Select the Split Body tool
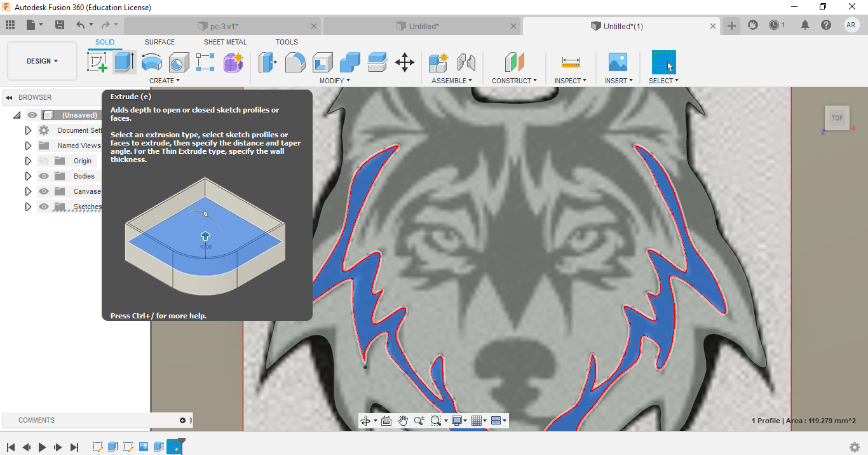Image resolution: width=868 pixels, height=455 pixels. coord(377,62)
